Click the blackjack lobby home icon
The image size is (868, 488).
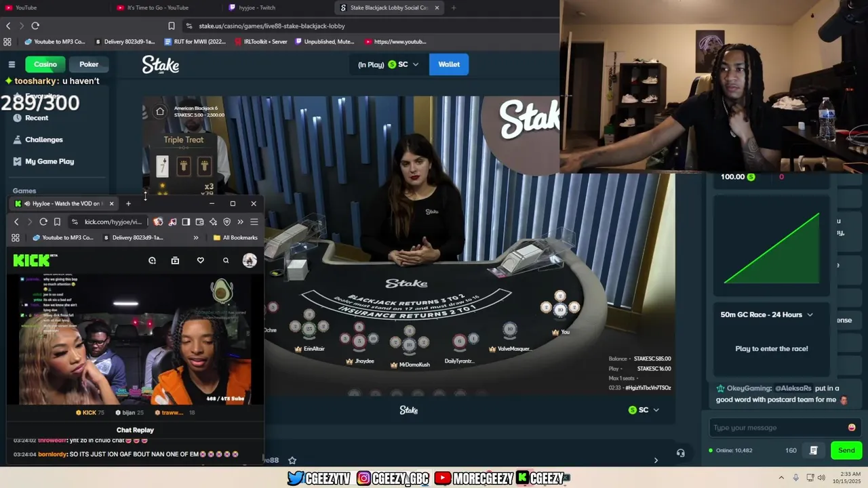point(160,111)
